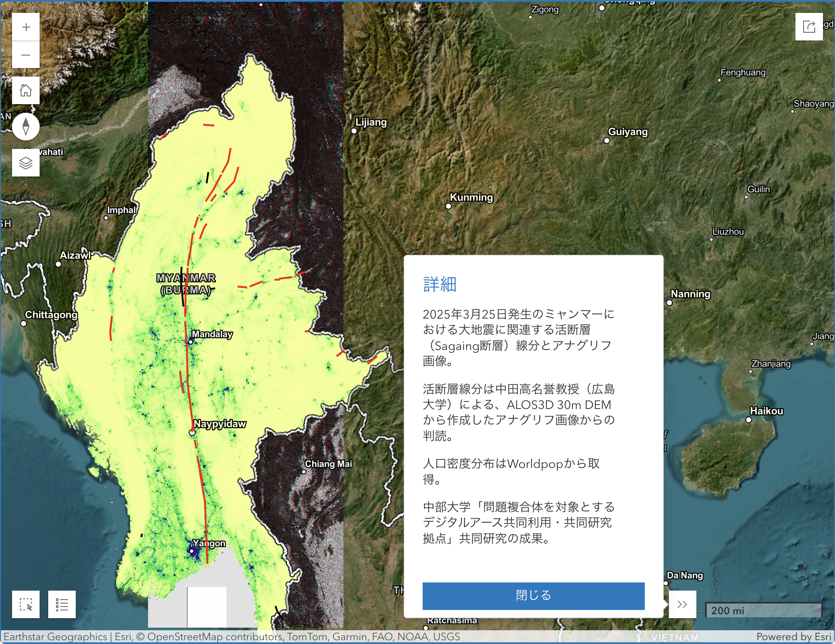This screenshot has width=835, height=644.
Task: Return to the default home extent
Action: coord(26,90)
